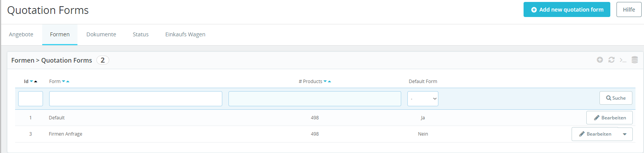Expand actions caret for Firmen Anfrage row

pyautogui.click(x=625, y=134)
